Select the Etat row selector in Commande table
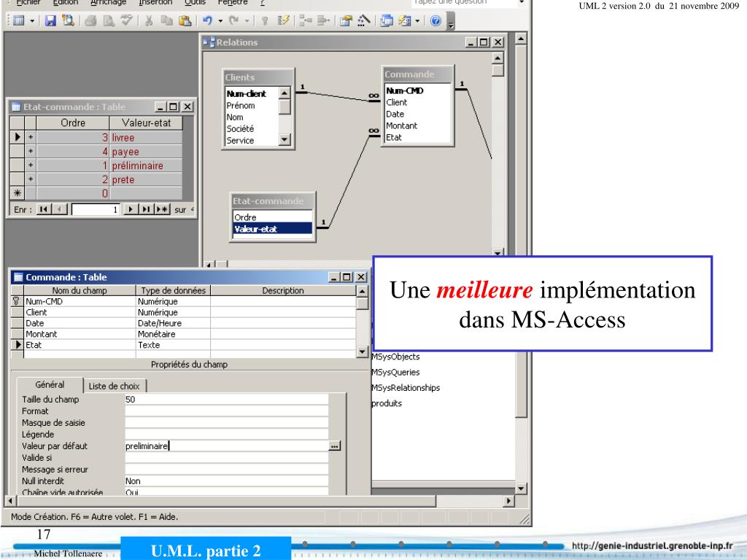 tap(18, 345)
